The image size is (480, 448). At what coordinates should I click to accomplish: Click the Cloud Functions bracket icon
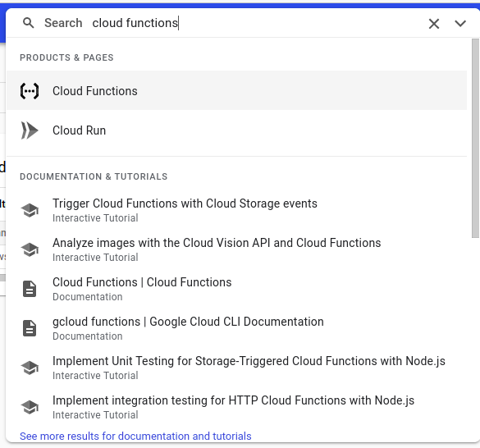tap(30, 91)
